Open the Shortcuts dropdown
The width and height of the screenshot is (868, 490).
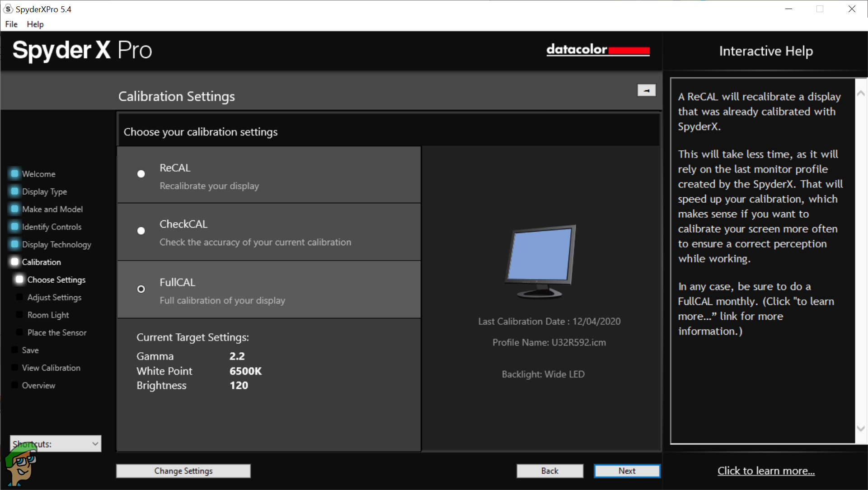click(x=95, y=444)
